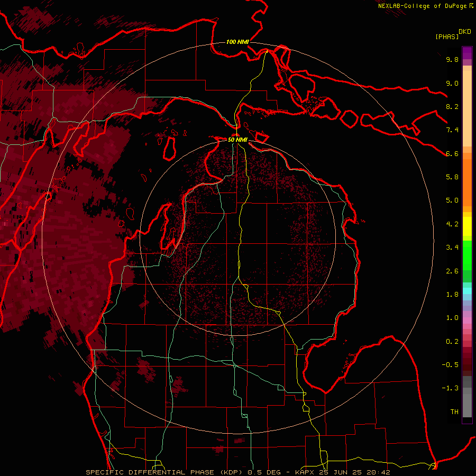
Task: Click the 100 NMI range ring label
Action: point(237,42)
